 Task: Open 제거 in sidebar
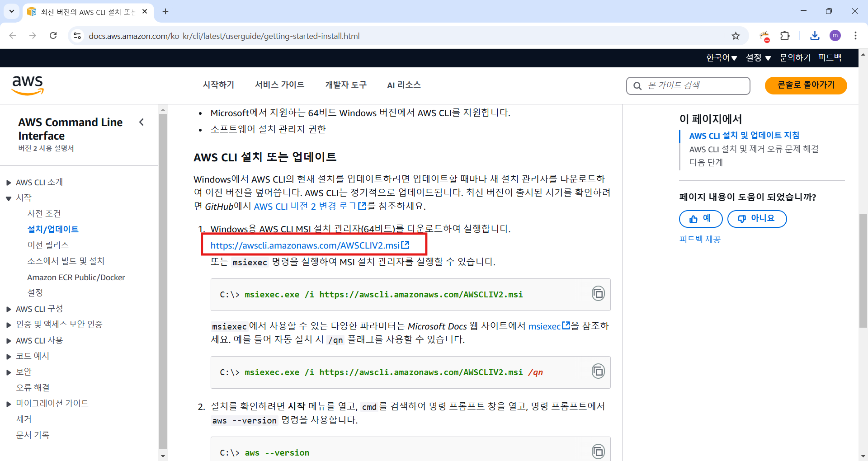click(x=24, y=419)
